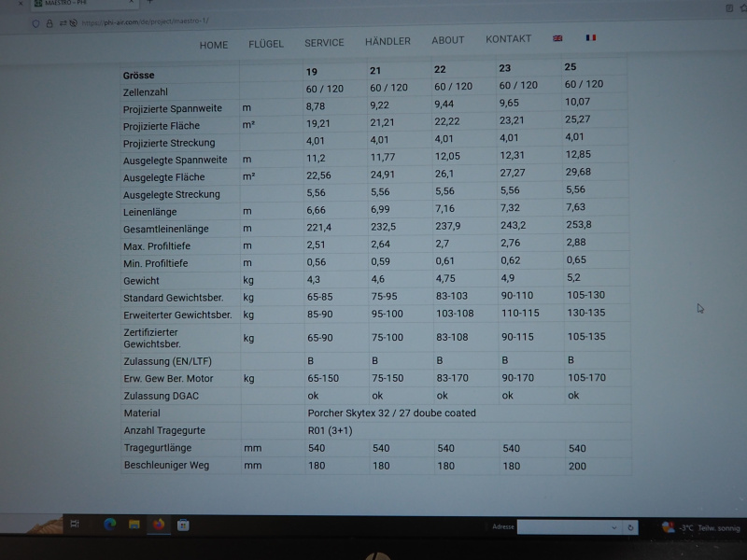Image resolution: width=747 pixels, height=560 pixels.
Task: Click the value 110-115 extended weight cell
Action: click(x=520, y=314)
